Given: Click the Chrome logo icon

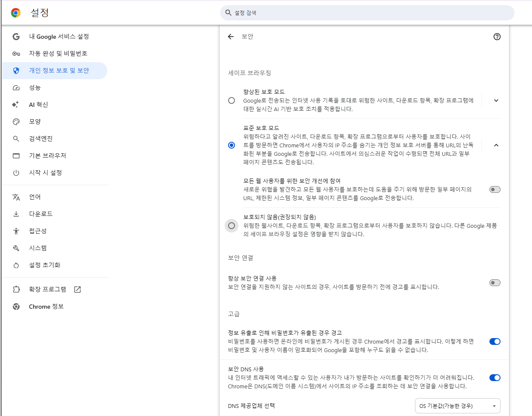Looking at the screenshot, I should click(x=16, y=13).
